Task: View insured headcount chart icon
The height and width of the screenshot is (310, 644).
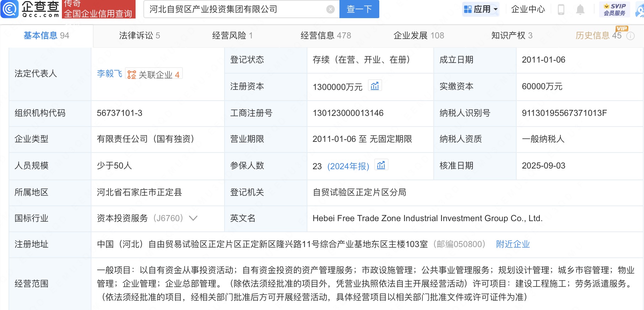Action: 381,165
